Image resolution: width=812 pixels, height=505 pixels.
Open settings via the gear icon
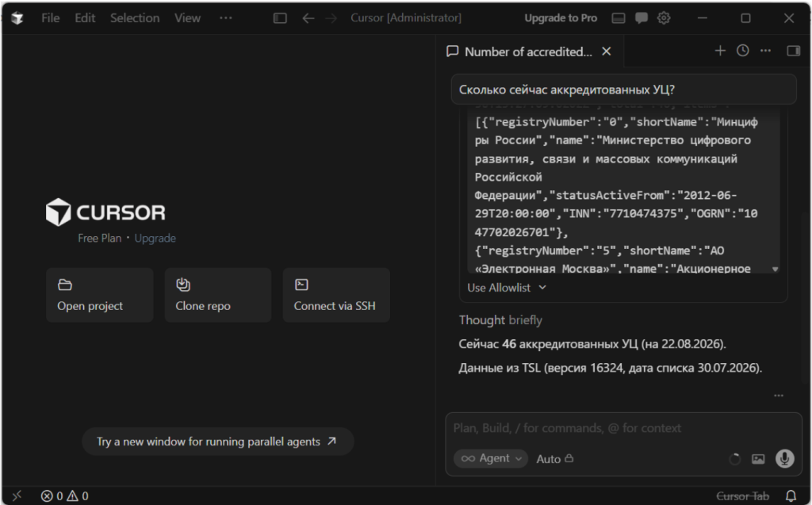coord(664,18)
